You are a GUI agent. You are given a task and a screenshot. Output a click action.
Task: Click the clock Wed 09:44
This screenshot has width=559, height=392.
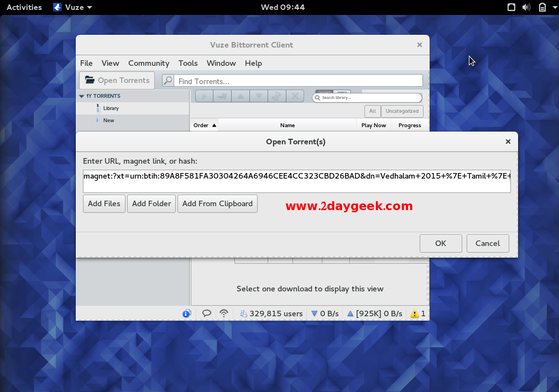tap(283, 7)
